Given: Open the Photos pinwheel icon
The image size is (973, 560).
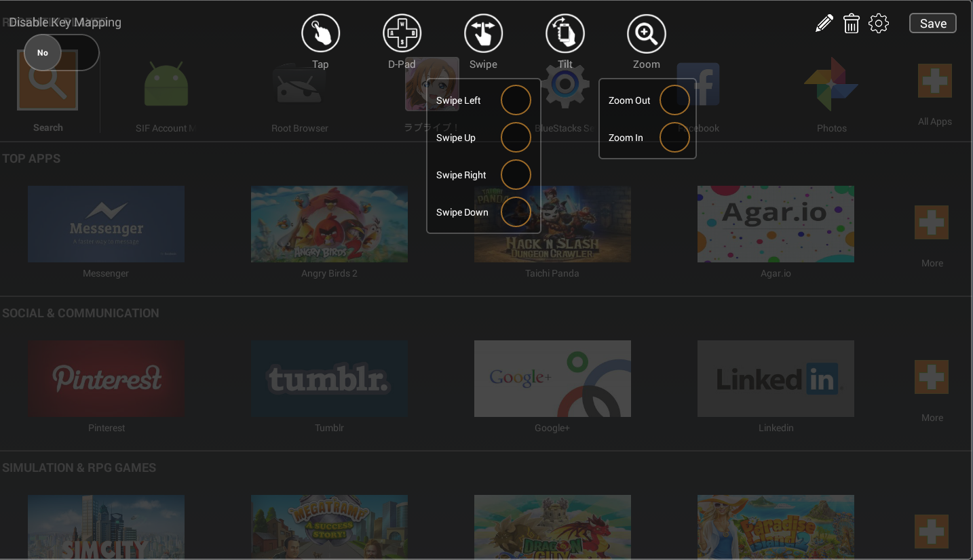Looking at the screenshot, I should tap(831, 84).
